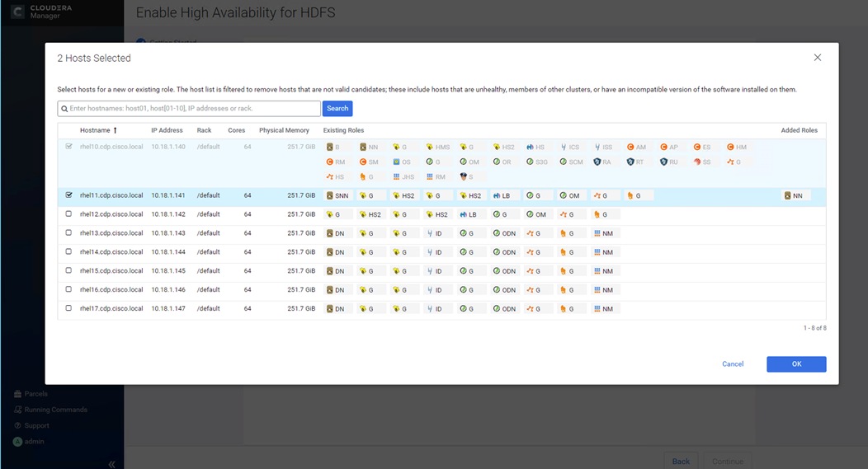Viewport: 868px width, 469px height.
Task: Sort the table by Hostname column
Action: pyautogui.click(x=98, y=130)
